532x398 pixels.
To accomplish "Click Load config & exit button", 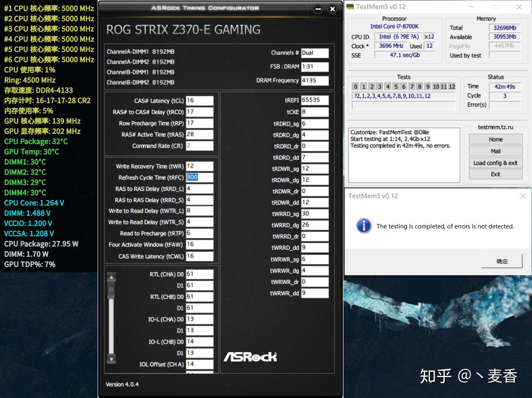I will (496, 163).
